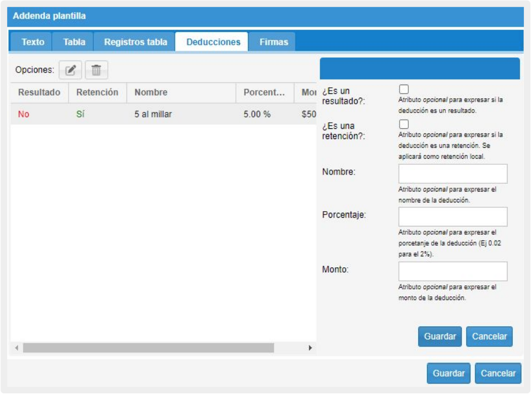This screenshot has width=532, height=395.
Task: Enable the '¿Es una retención?' checkbox
Action: click(404, 124)
